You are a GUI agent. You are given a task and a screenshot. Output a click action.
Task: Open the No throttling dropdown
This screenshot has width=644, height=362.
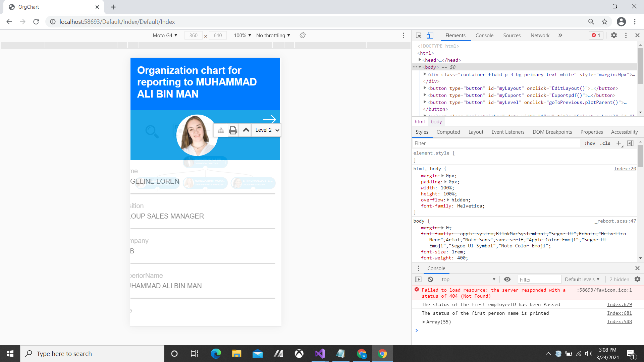pyautogui.click(x=273, y=36)
